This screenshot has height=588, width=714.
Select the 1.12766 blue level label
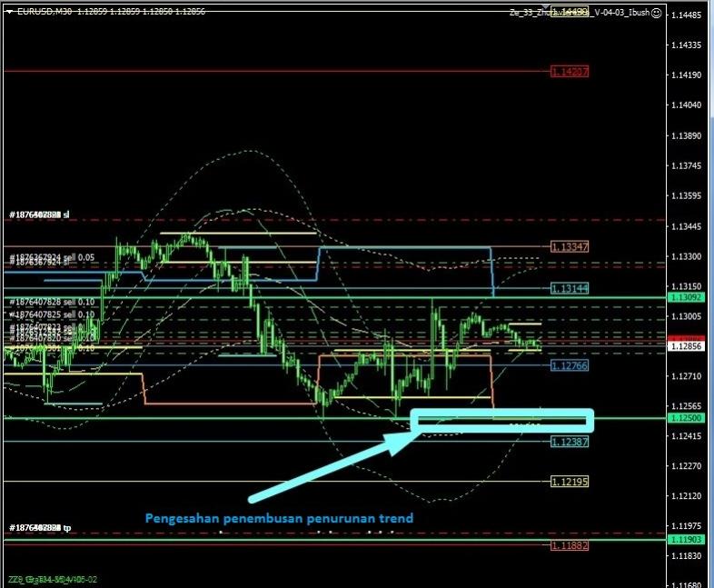pos(570,365)
